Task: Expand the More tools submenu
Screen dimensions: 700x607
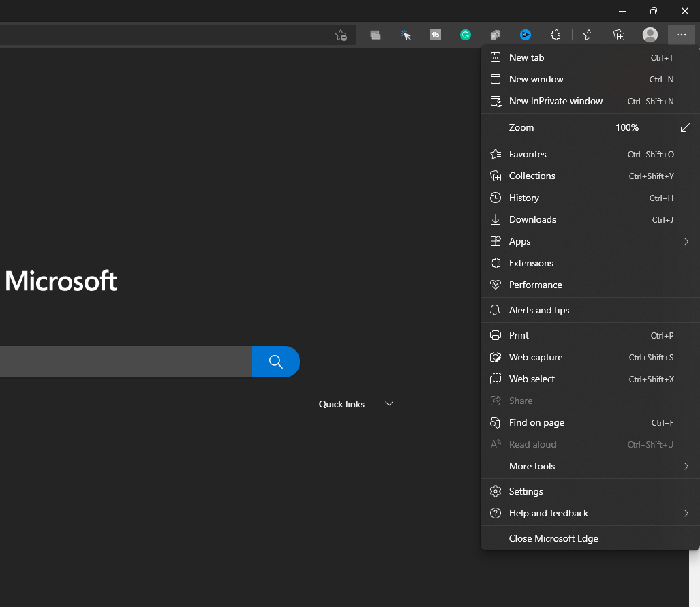Action: tap(590, 467)
